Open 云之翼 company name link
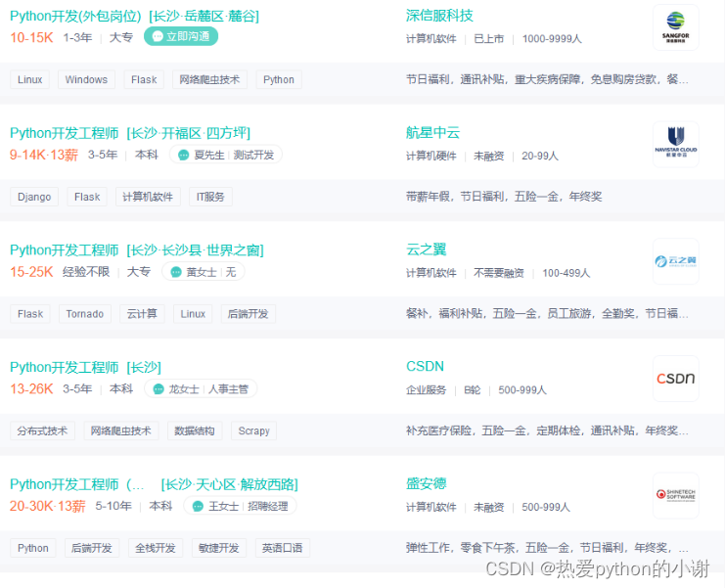 click(426, 249)
